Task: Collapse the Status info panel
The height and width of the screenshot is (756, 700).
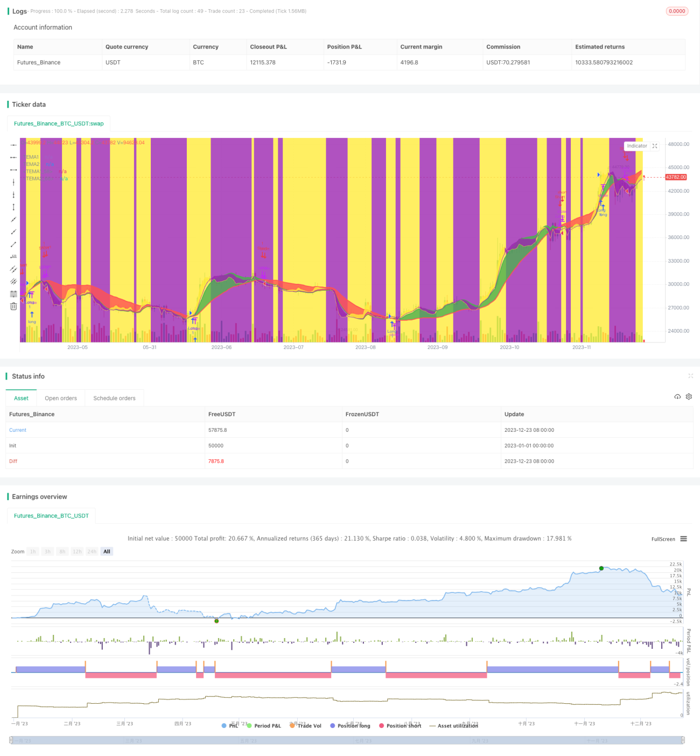Action: [690, 376]
